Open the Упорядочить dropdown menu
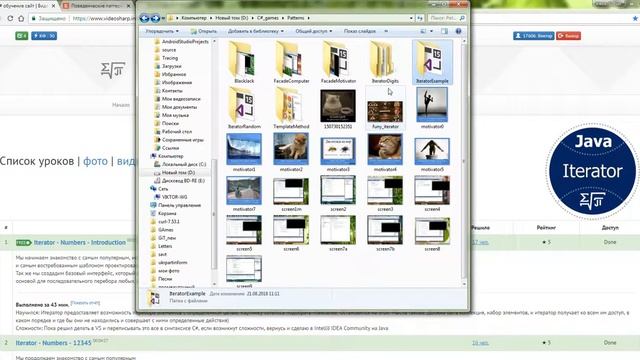Image resolution: width=640 pixels, height=360 pixels. click(x=162, y=31)
